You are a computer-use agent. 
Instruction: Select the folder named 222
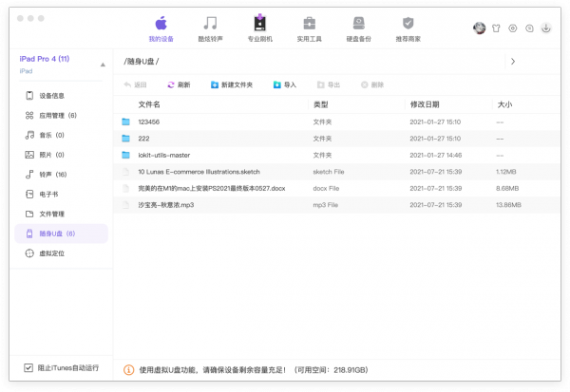pyautogui.click(x=336, y=139)
